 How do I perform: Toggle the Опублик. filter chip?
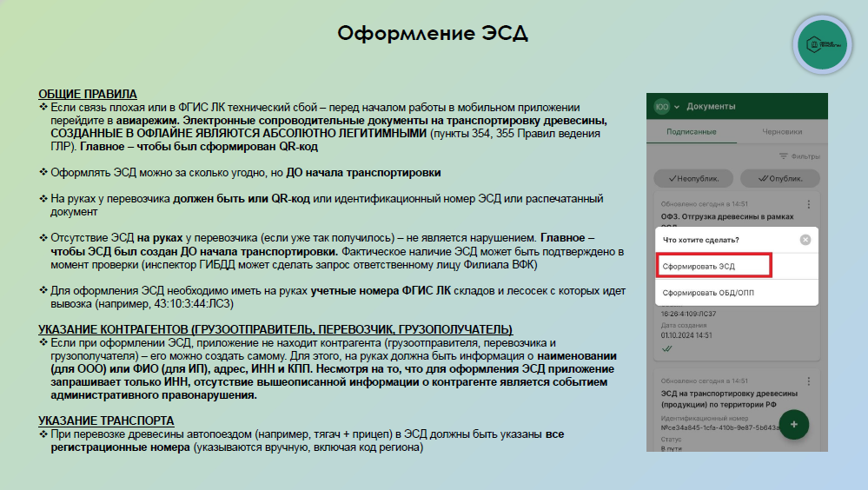[779, 178]
